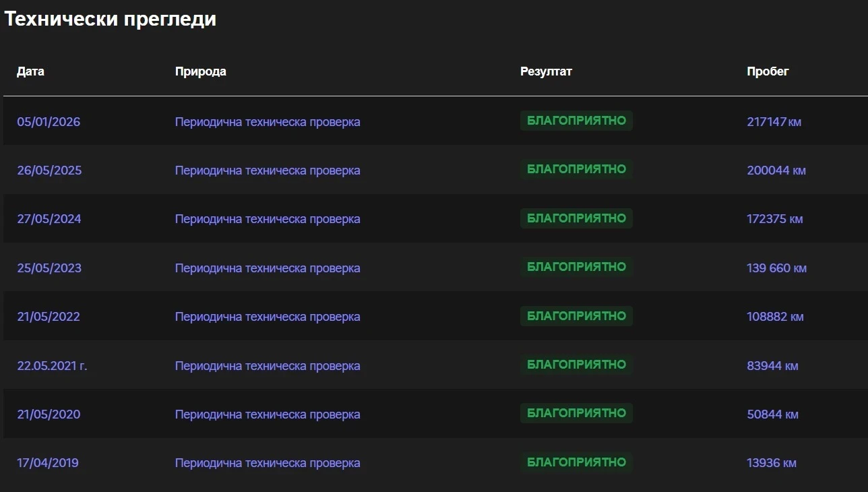This screenshot has height=492, width=868.
Task: Select the 13936 км mileage value
Action: click(772, 463)
